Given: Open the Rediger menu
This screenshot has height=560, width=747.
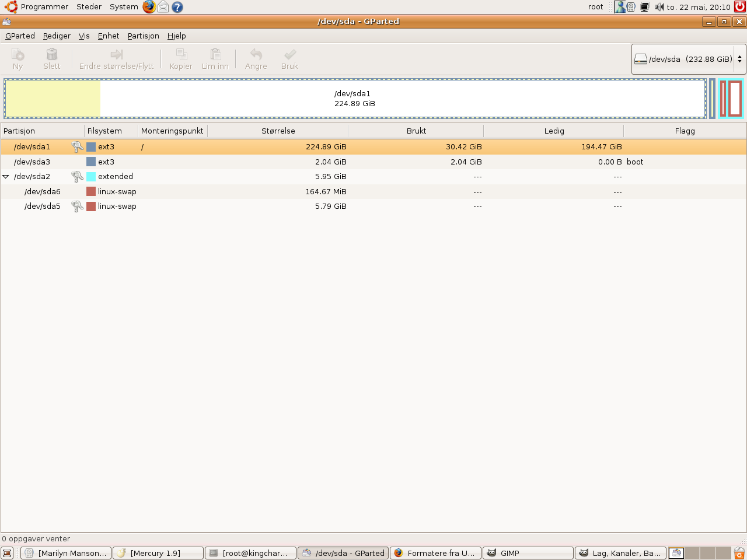Looking at the screenshot, I should tap(57, 36).
